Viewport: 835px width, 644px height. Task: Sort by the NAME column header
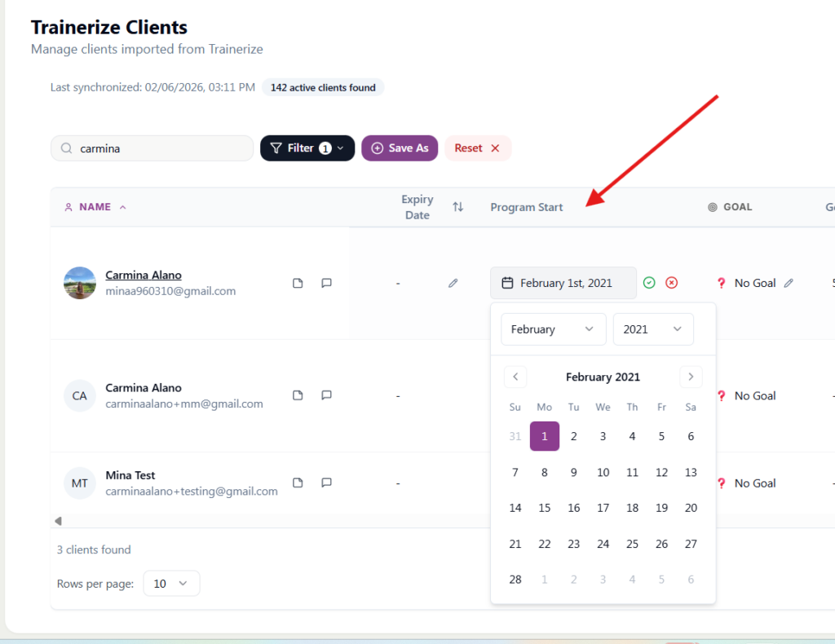pyautogui.click(x=95, y=207)
